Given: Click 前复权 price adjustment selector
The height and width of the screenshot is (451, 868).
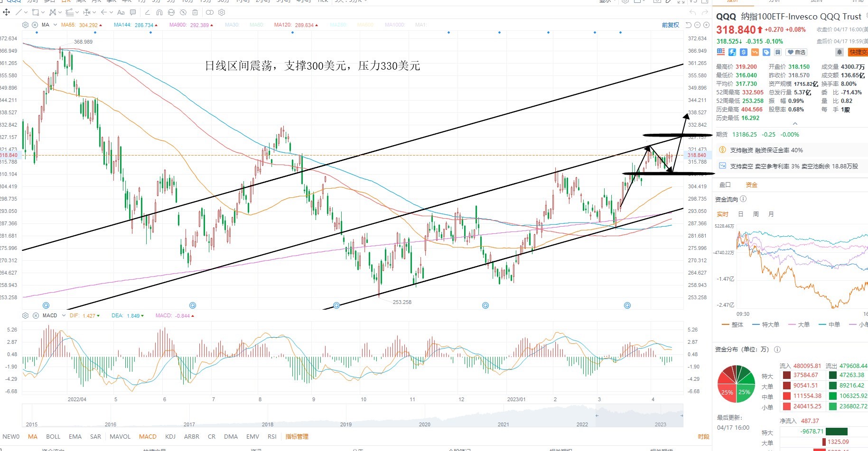Looking at the screenshot, I should (x=670, y=25).
